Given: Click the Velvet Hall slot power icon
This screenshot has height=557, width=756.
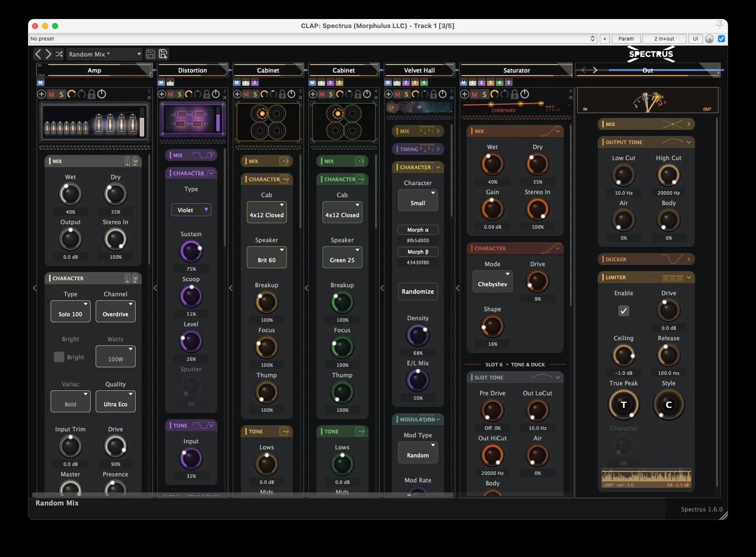Looking at the screenshot, I should [443, 94].
